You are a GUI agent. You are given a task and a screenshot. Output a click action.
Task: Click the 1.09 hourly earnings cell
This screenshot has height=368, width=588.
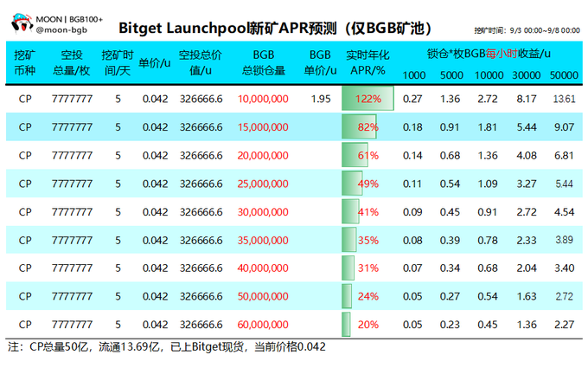[x=487, y=184]
